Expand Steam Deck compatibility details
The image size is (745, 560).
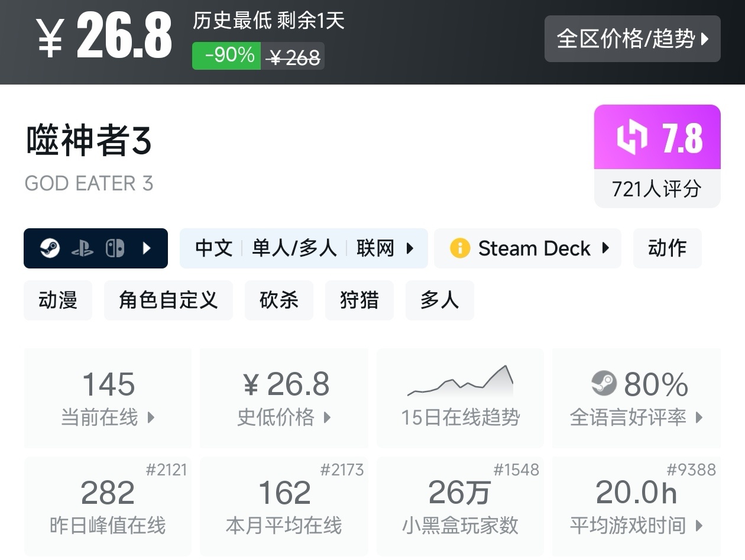click(x=605, y=248)
